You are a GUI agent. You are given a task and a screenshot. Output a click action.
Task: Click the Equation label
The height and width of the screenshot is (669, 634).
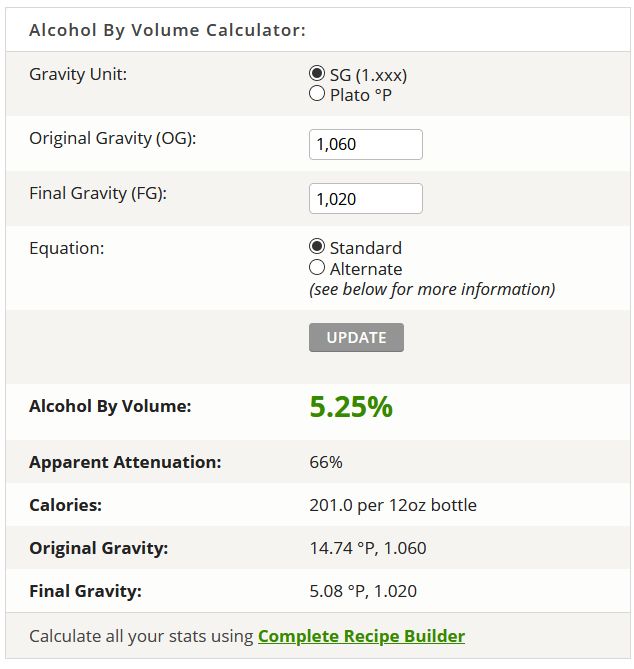[x=66, y=247]
